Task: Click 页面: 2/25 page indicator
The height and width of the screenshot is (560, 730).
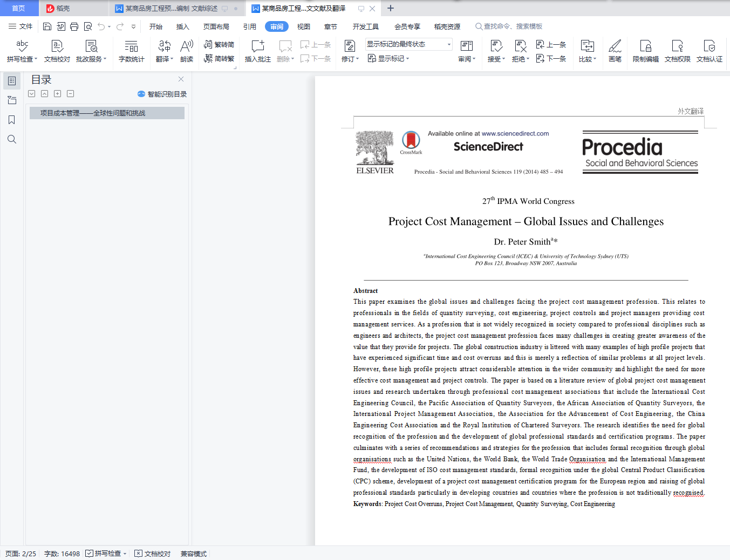Action: coord(21,554)
